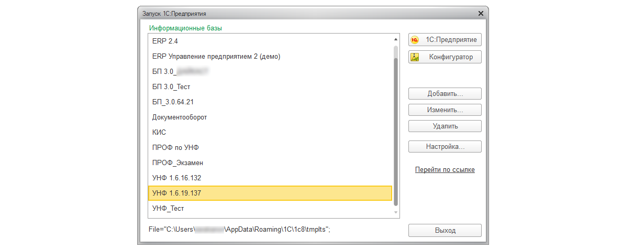Follow the Перейти по ссылке link
The width and height of the screenshot is (644, 249).
[445, 170]
